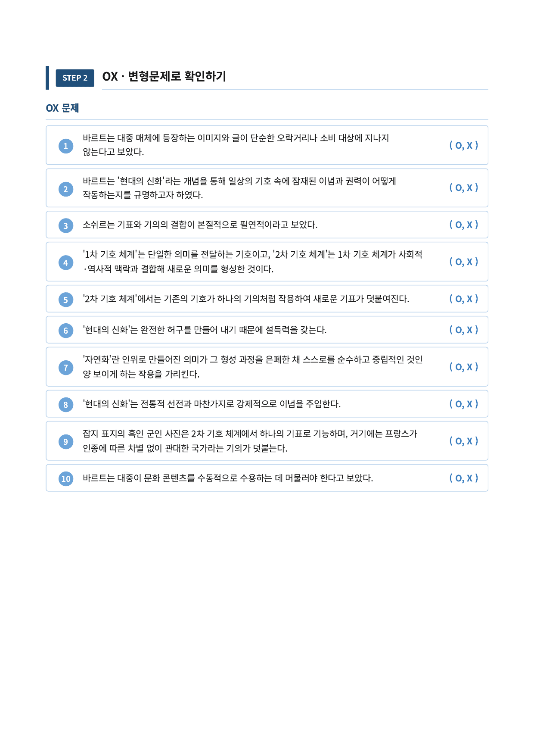This screenshot has height=756, width=534.
Task: Click the 'OX 문제' section title
Action: coord(62,108)
